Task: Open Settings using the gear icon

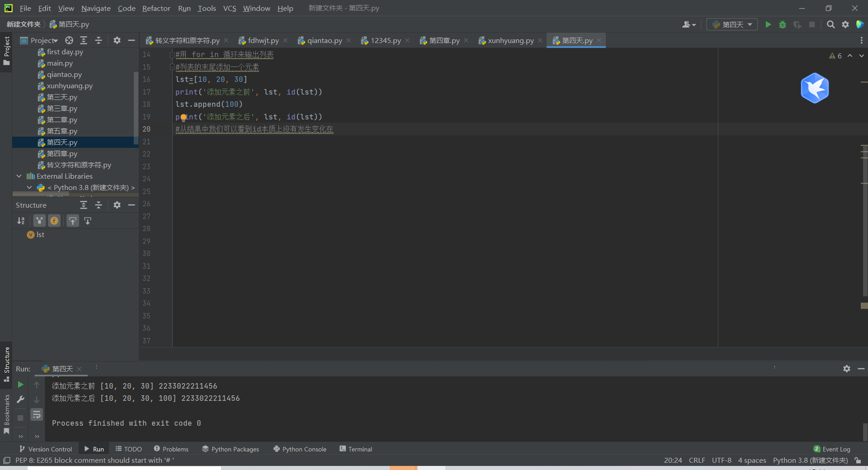Action: tap(846, 24)
